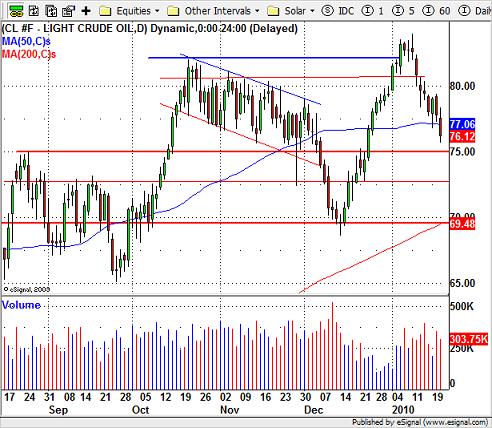Switch to the 1-minute interval
The width and height of the screenshot is (492, 428).
373,11
